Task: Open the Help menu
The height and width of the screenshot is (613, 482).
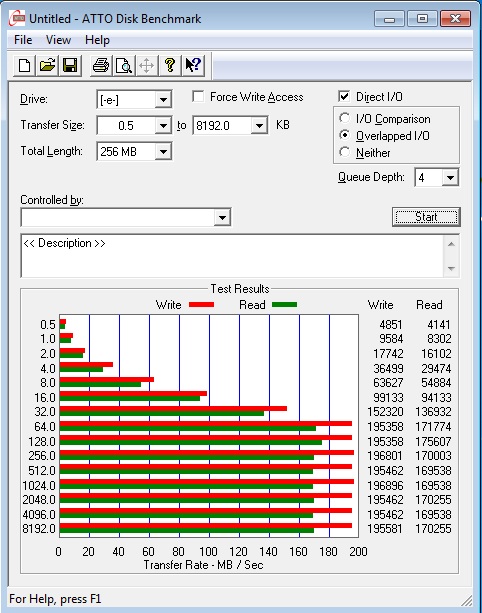Action: point(97,40)
